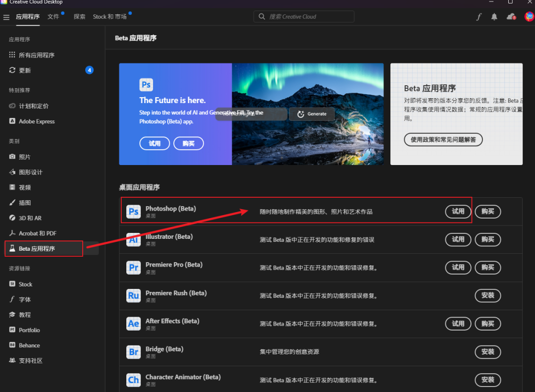The width and height of the screenshot is (535, 392).
Task: Click 购买 in the Photoshop banner
Action: [x=188, y=143]
